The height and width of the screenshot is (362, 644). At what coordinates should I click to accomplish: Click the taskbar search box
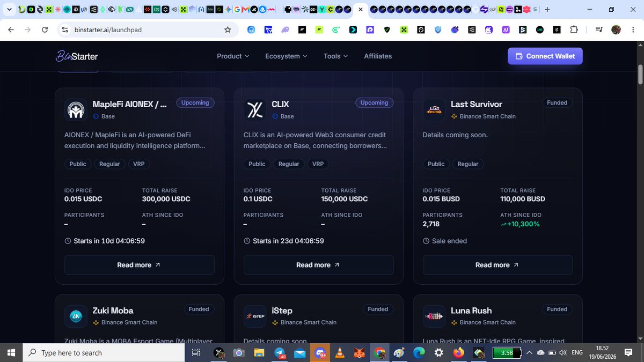(103, 353)
